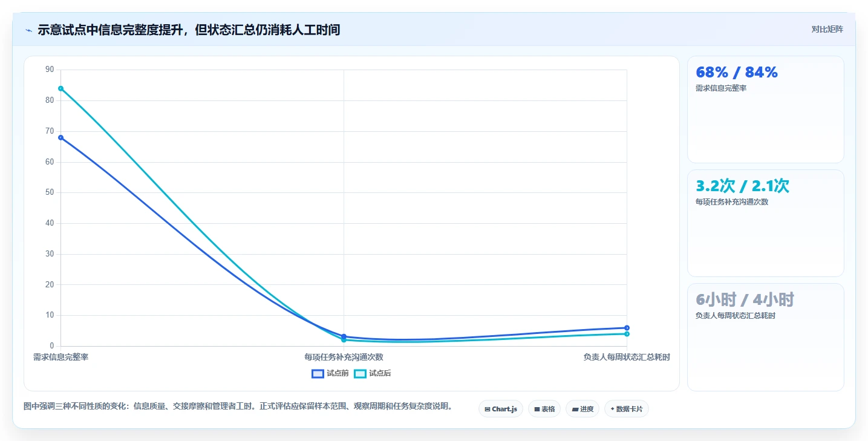This screenshot has height=441, width=868.
Task: Click x-axis label 负责人每周状态汇总耗时
Action: (x=627, y=358)
